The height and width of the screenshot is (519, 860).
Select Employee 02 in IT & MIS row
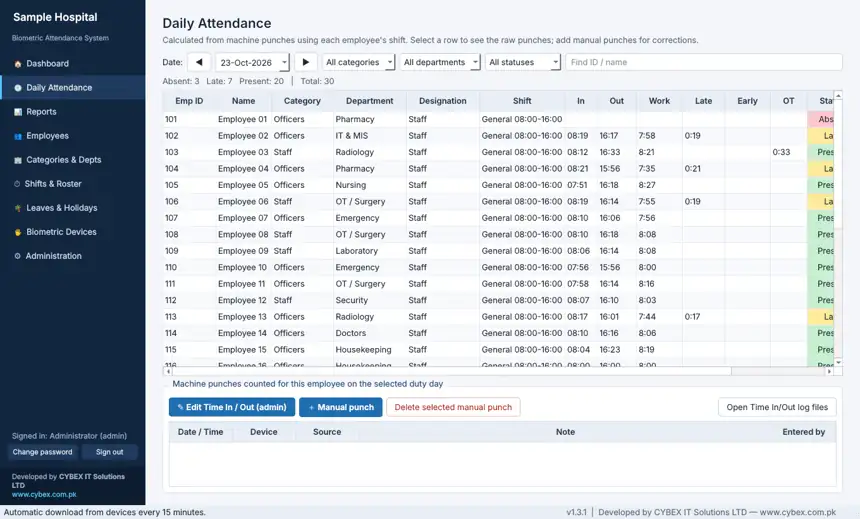tap(498, 136)
